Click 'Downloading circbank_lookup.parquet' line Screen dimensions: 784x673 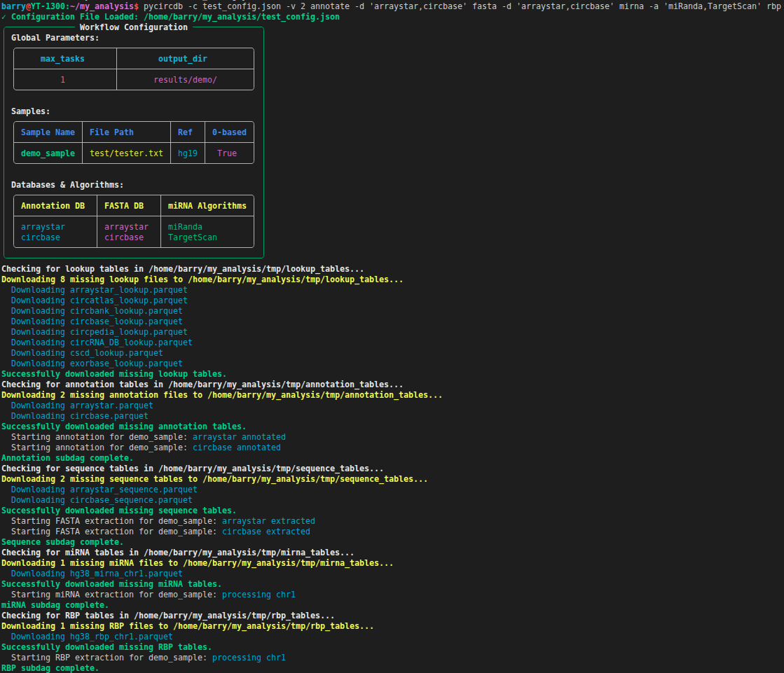[x=97, y=311]
